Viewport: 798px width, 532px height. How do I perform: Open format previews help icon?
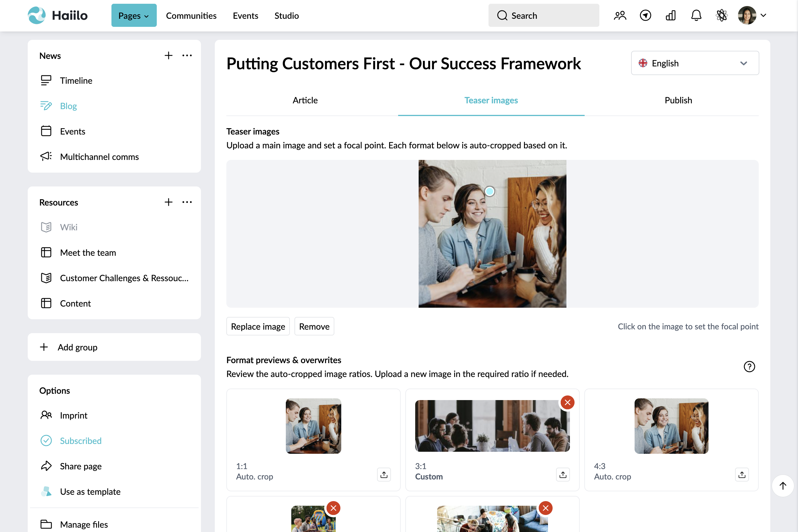749,366
